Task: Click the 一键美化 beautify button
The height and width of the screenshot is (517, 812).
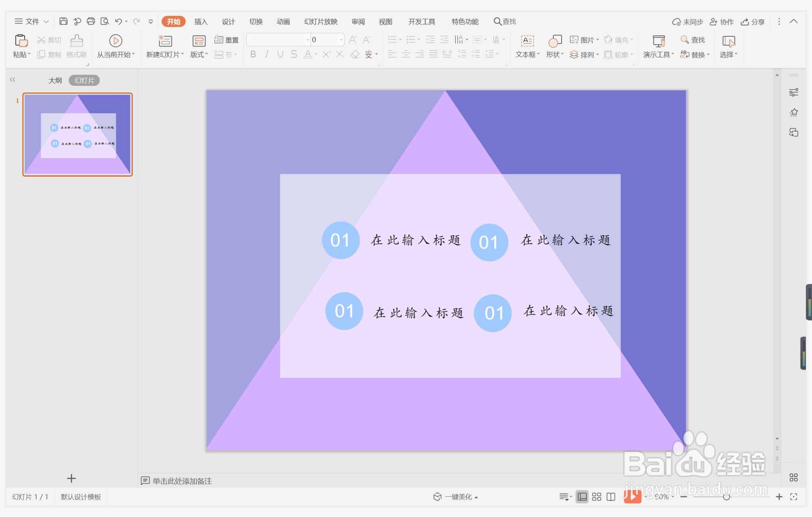Action: pos(457,497)
